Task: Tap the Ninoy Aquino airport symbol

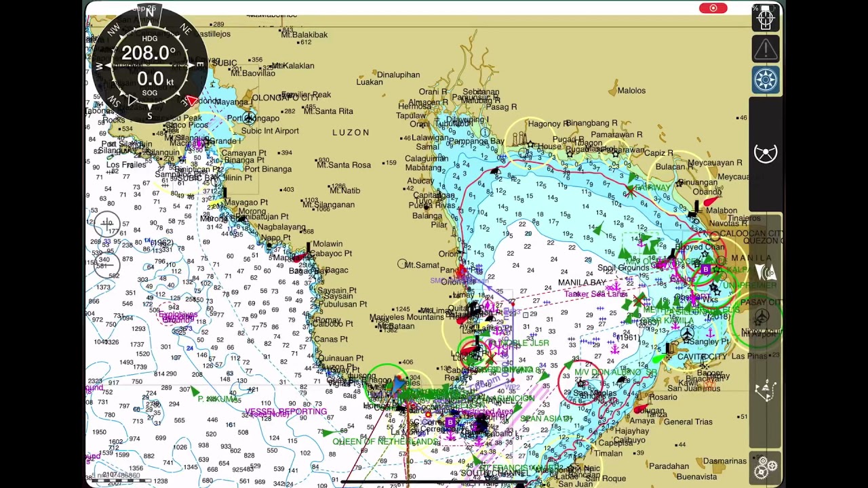Action: tap(762, 317)
